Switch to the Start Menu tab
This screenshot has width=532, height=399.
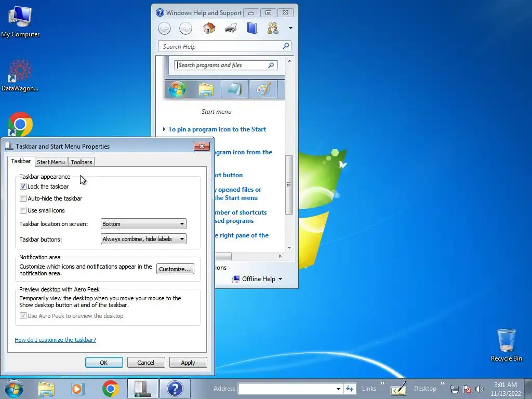(x=51, y=162)
